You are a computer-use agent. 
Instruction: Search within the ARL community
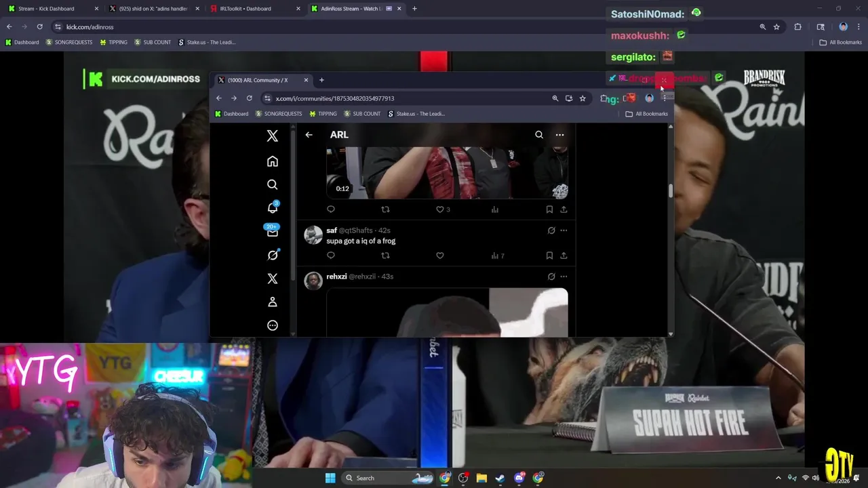[x=539, y=134]
